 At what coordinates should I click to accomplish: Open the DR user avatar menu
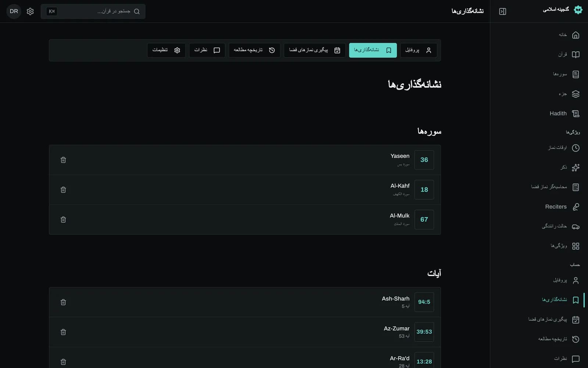[14, 11]
